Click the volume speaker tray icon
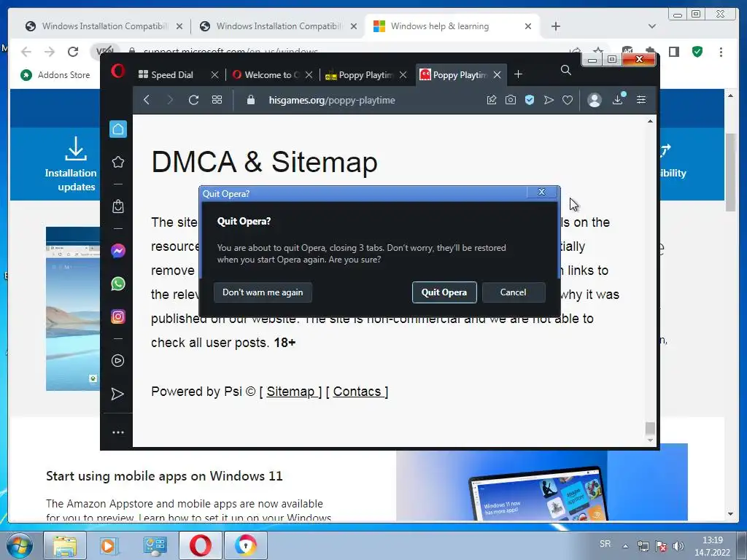Viewport: 747px width, 560px height. click(x=678, y=546)
